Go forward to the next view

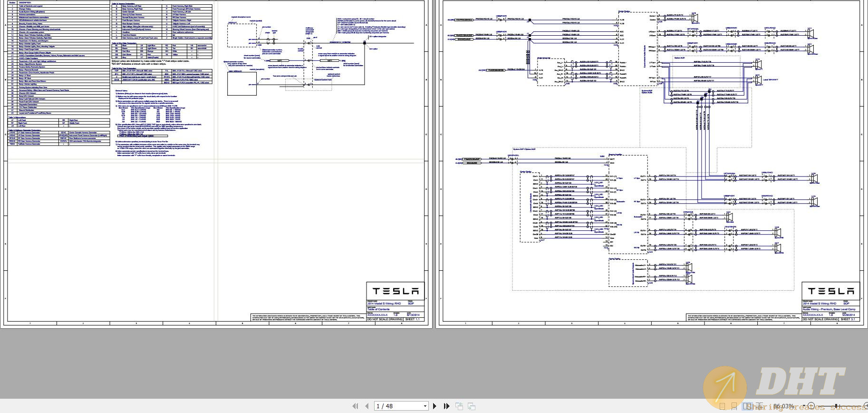pyautogui.click(x=472, y=406)
